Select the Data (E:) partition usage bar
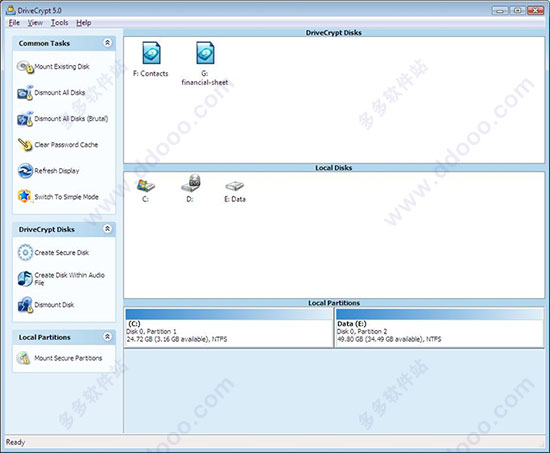 tap(440, 314)
